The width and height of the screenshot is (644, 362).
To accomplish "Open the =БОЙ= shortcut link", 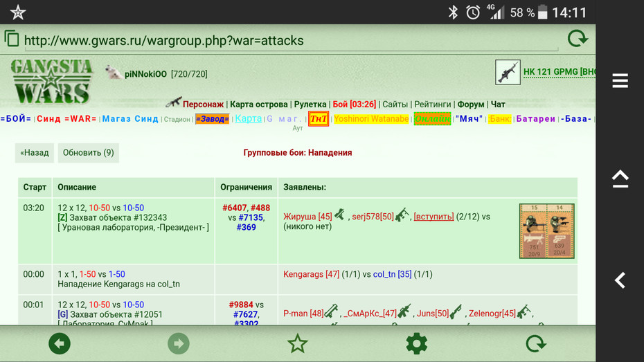I will pyautogui.click(x=16, y=118).
